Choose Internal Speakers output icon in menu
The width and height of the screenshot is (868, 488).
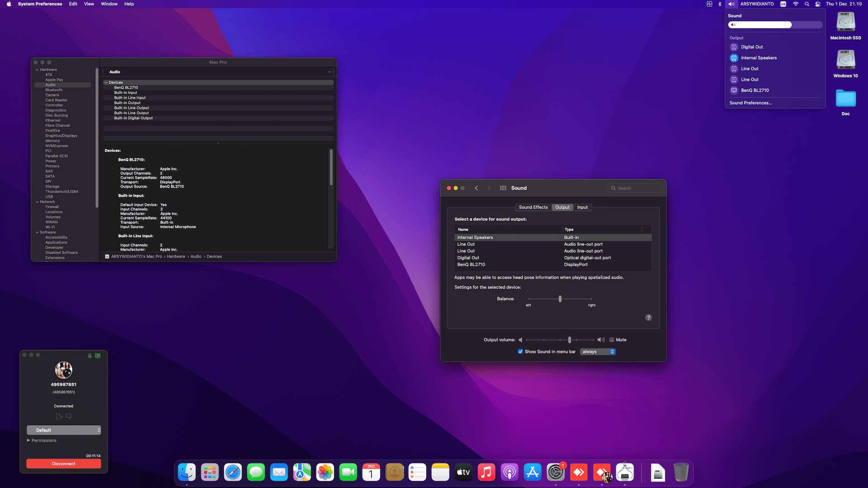(x=734, y=58)
